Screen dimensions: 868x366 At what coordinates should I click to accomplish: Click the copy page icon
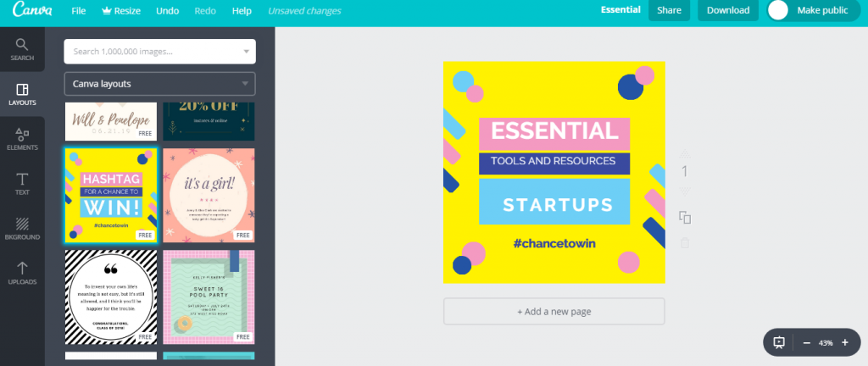685,218
